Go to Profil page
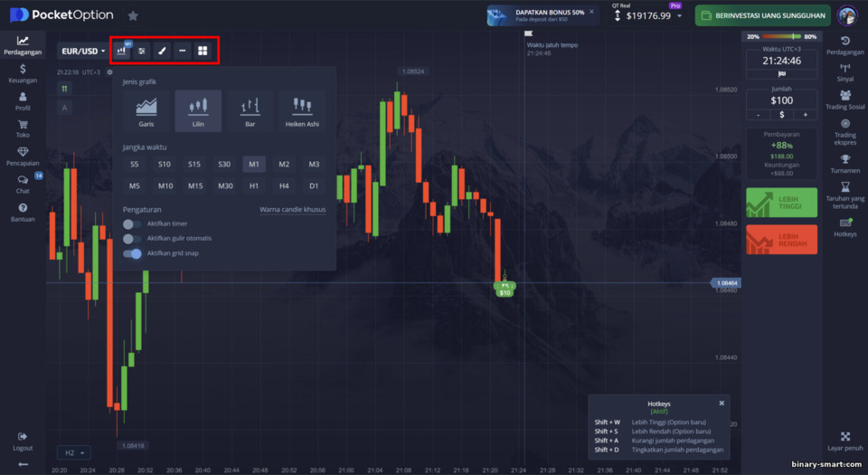The height and width of the screenshot is (475, 868). coord(23,101)
